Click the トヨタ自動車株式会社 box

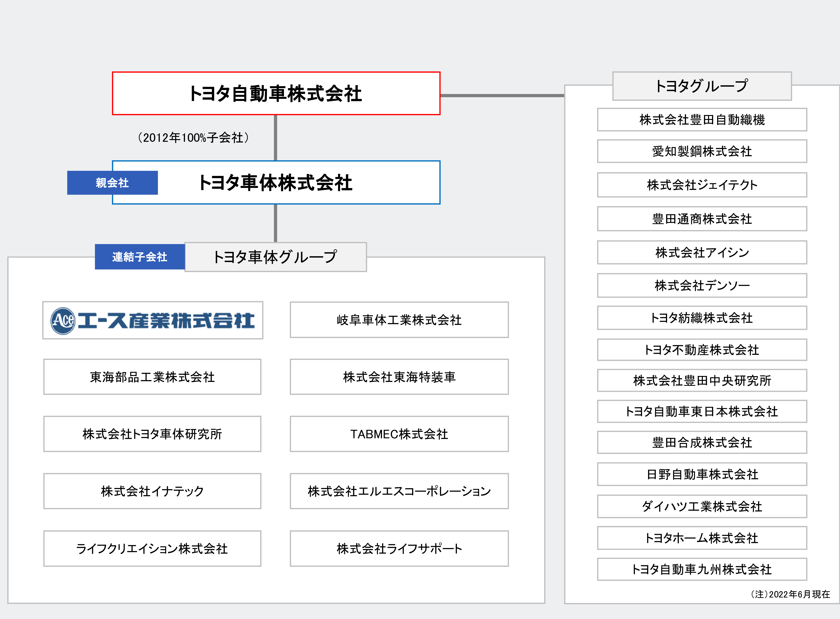point(276,93)
